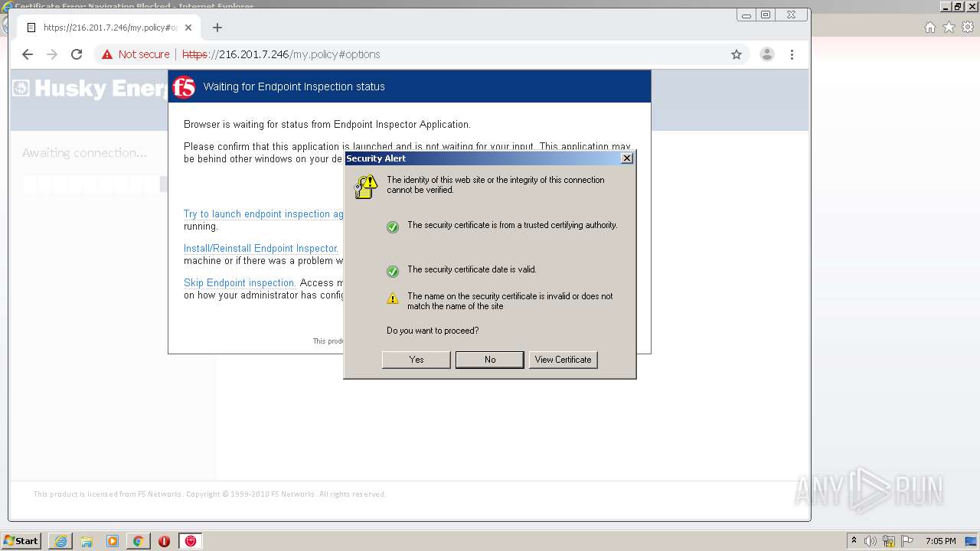The width and height of the screenshot is (980, 551).
Task: Click the Yes button in Security Alert
Action: [x=416, y=360]
